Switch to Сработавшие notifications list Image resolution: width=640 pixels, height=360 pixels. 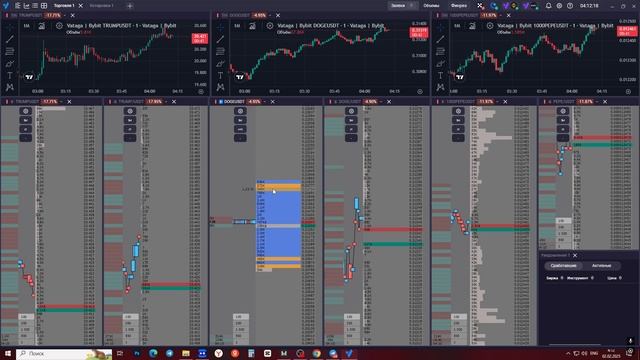[x=563, y=266]
